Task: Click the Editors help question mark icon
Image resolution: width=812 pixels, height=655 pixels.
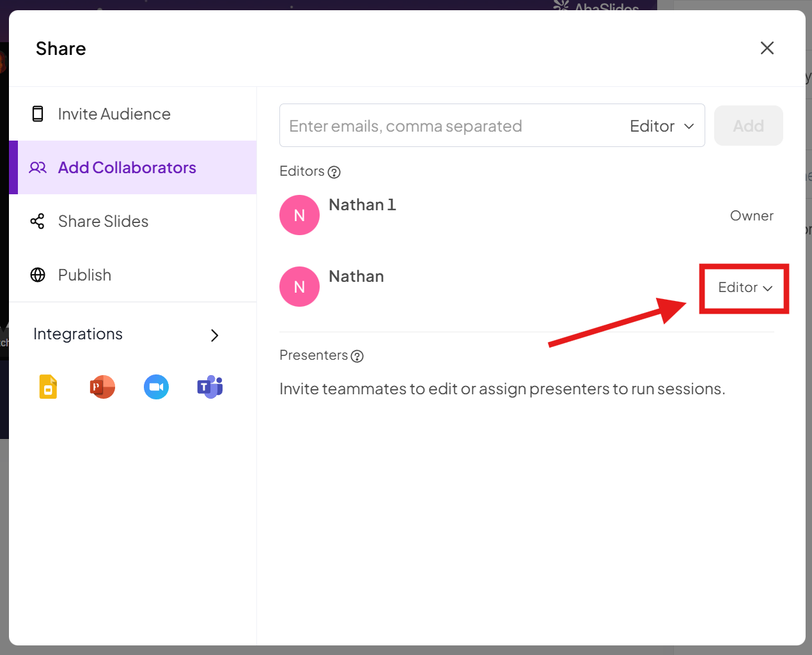Action: coord(334,172)
